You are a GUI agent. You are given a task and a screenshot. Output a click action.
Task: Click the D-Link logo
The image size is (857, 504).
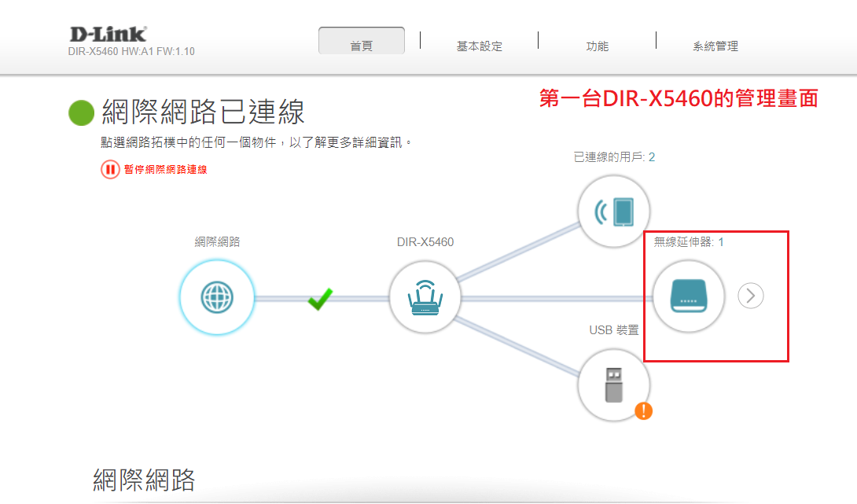point(108,35)
